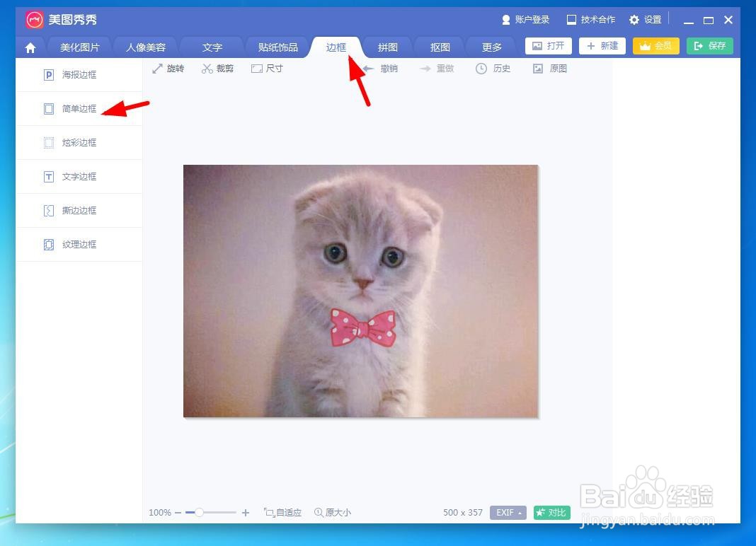The image size is (756, 546).
Task: Select the 旋转 rotate tool
Action: coord(168,69)
